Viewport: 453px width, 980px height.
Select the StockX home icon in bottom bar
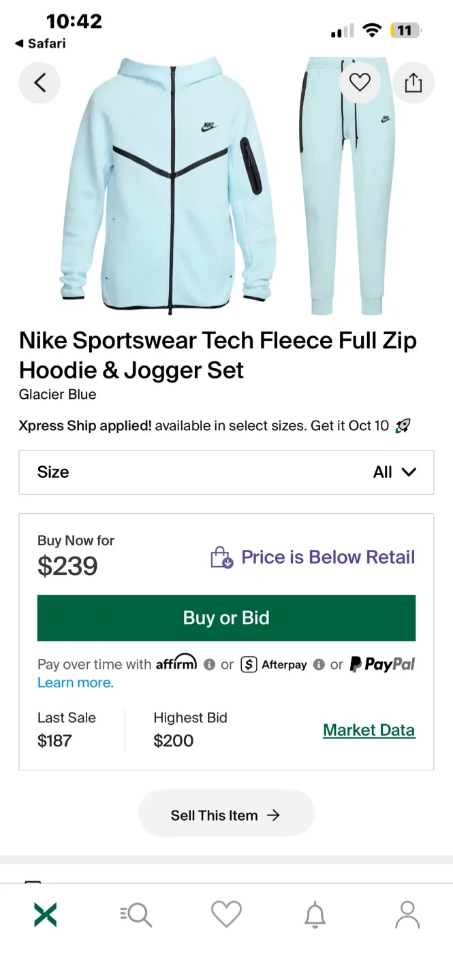(45, 915)
